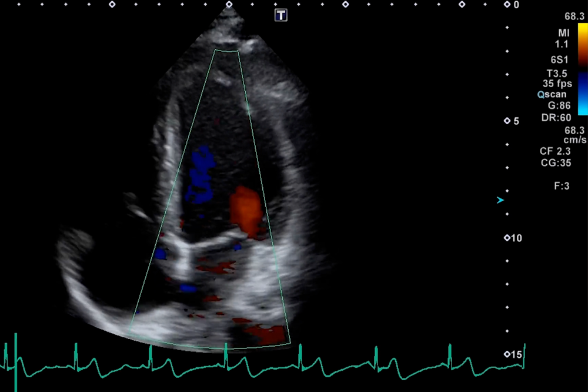Click the cyan focus position arrow
588x392 pixels.
tap(500, 200)
